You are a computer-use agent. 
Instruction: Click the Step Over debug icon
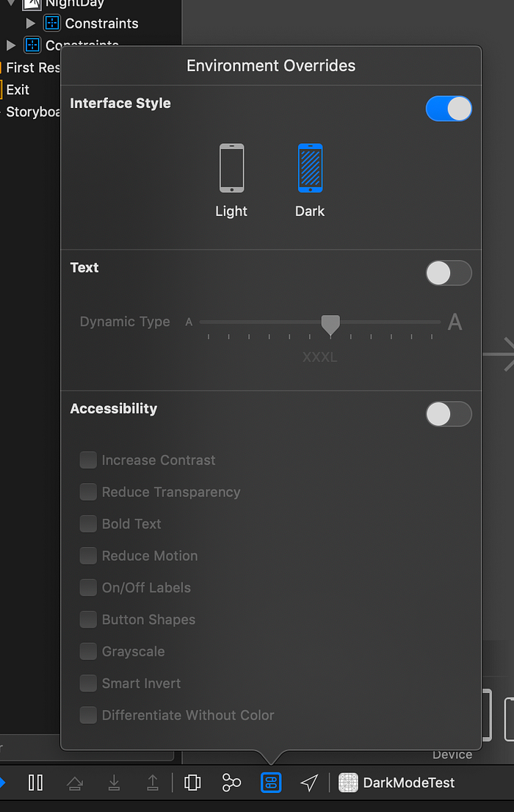[x=75, y=783]
